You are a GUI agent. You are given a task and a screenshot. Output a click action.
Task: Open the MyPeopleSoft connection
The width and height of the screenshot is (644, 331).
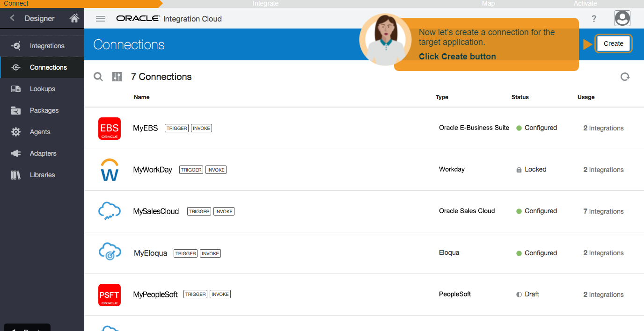tap(155, 295)
